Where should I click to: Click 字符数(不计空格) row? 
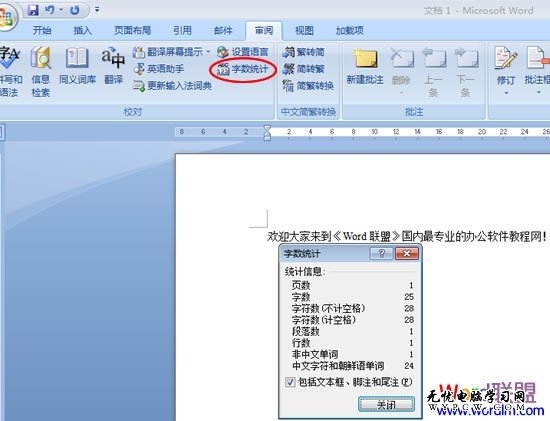353,308
